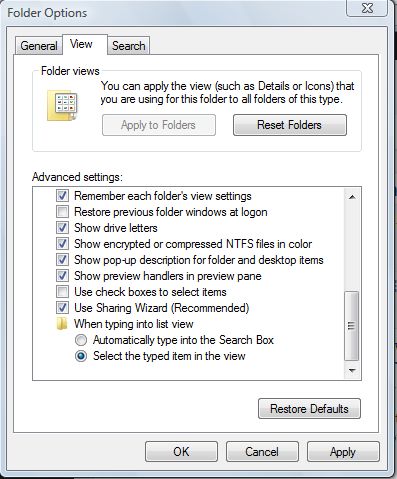Viewport: 397px width, 479px height.
Task: Open the Search tab
Action: (129, 46)
